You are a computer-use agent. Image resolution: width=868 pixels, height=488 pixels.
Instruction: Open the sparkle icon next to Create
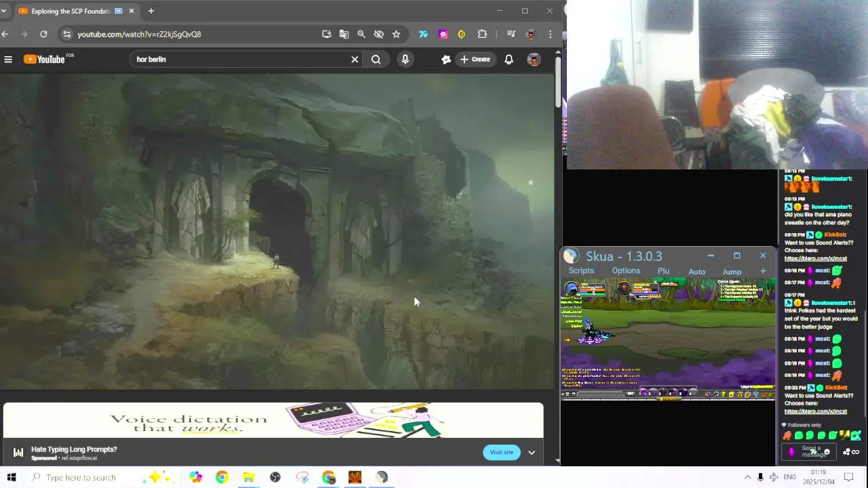(x=446, y=60)
